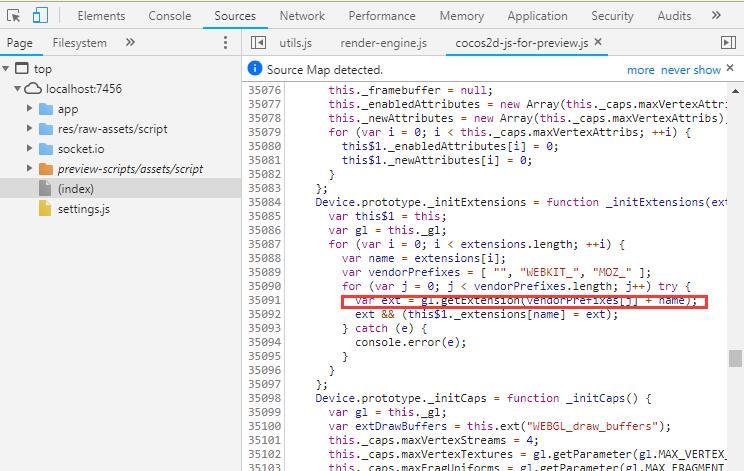Select the app folder
Image resolution: width=744 pixels, height=471 pixels.
coord(68,109)
